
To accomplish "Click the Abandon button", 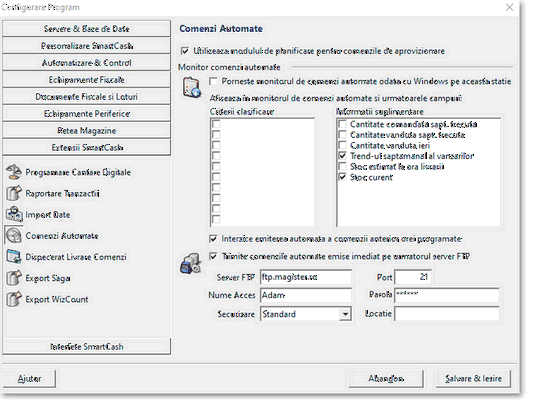I will [386, 378].
